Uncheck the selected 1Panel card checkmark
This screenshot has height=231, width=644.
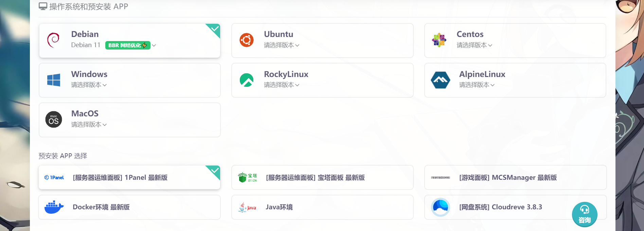pyautogui.click(x=214, y=171)
